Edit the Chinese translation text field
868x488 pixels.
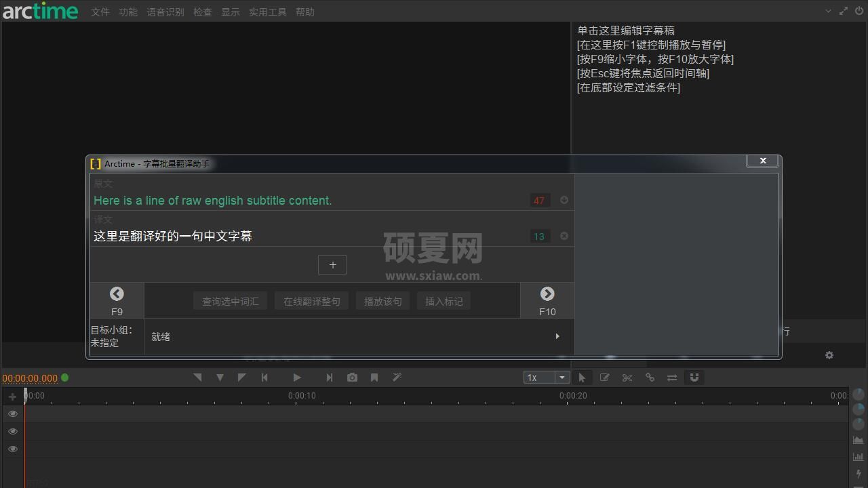coord(309,236)
